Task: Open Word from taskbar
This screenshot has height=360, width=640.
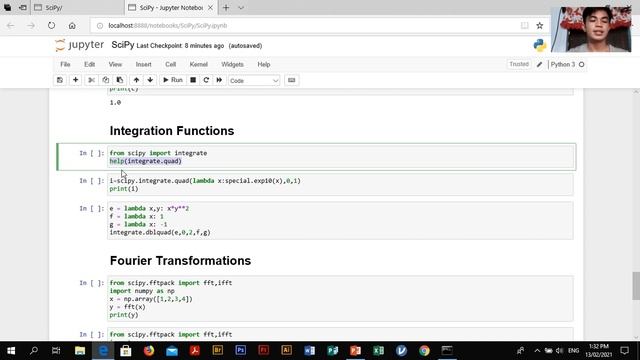Action: click(309, 351)
